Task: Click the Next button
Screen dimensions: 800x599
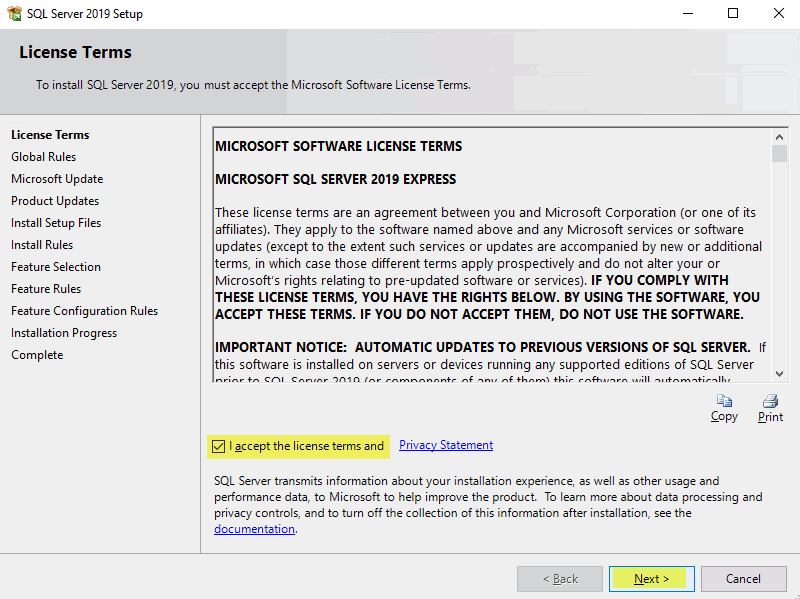Action: [x=652, y=579]
